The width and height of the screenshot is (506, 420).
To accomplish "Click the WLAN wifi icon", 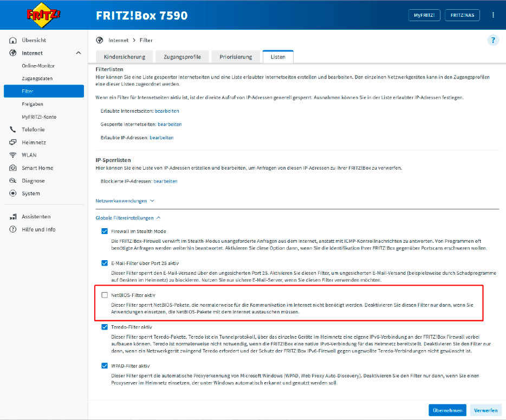I will [12, 155].
